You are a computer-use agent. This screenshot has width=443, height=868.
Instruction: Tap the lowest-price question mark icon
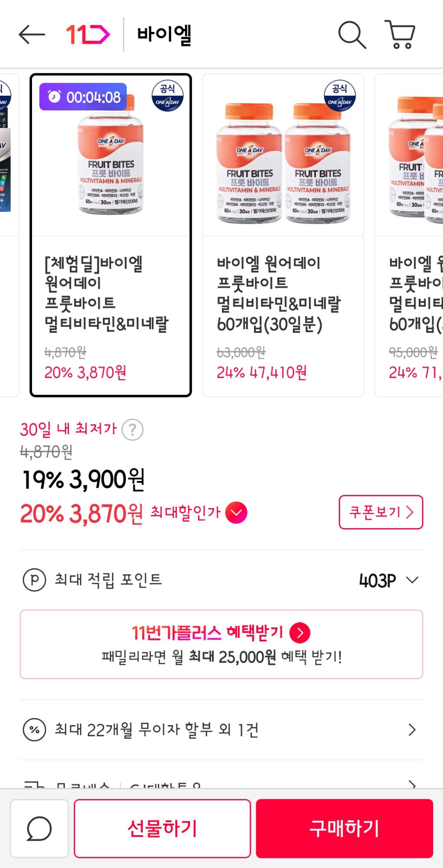(x=132, y=429)
